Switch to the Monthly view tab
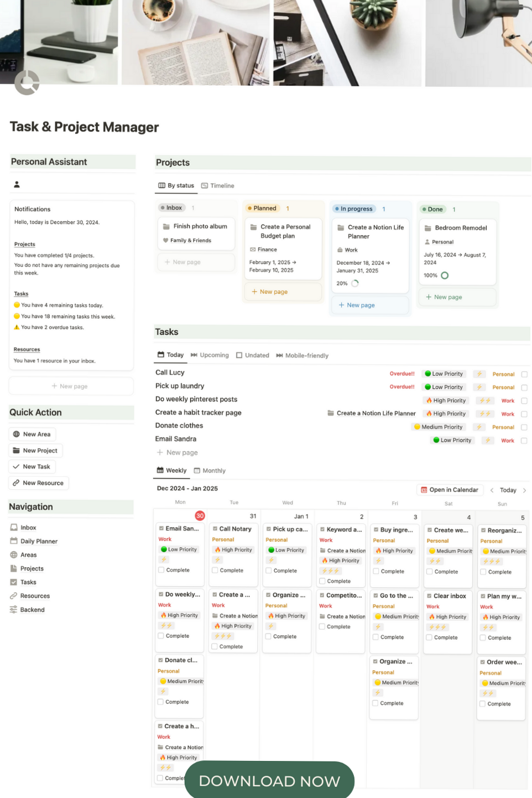Screen dimensions: 532x798 tap(214, 470)
